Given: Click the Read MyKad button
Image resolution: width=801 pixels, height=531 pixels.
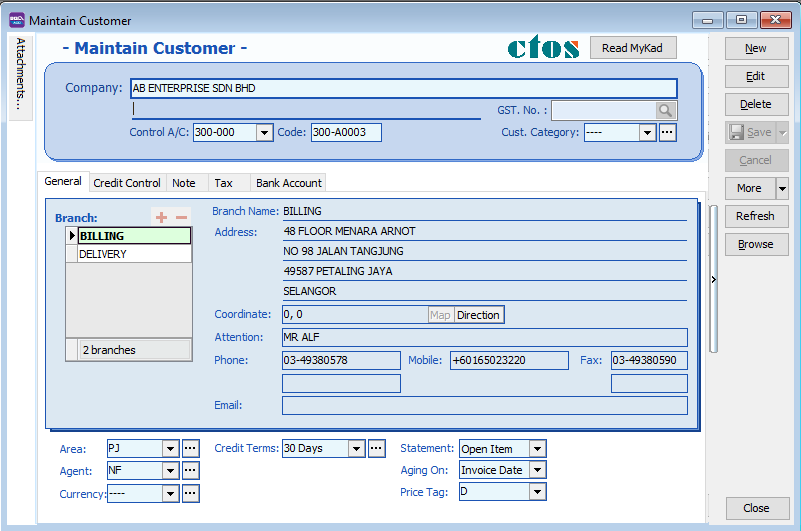Looking at the screenshot, I should click(633, 48).
